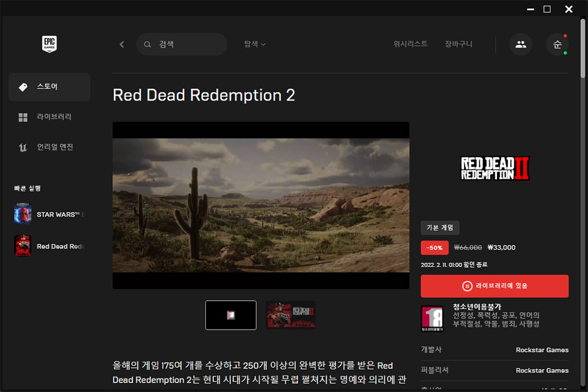Go back with the arrow

[x=122, y=44]
